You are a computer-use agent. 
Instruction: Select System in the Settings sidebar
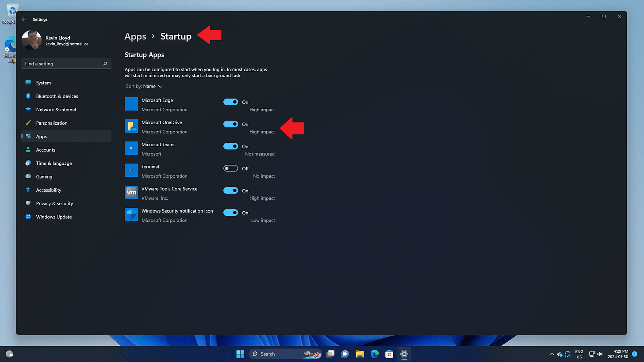click(x=43, y=83)
